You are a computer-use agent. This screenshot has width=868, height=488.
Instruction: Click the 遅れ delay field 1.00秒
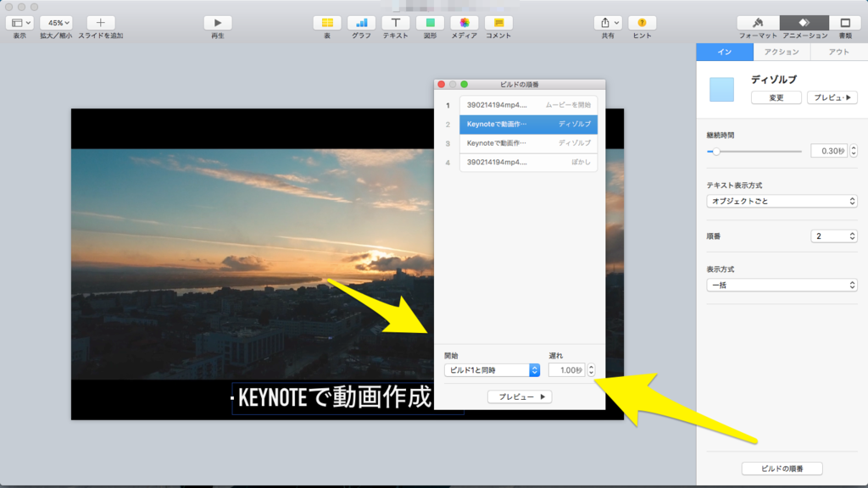click(x=566, y=370)
